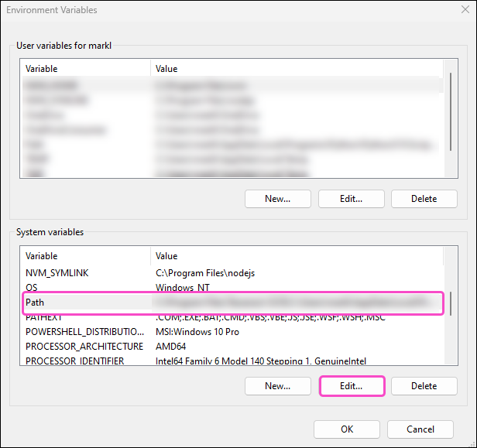Select the OS variable row
Screen dimensions: 477x448
coord(233,288)
